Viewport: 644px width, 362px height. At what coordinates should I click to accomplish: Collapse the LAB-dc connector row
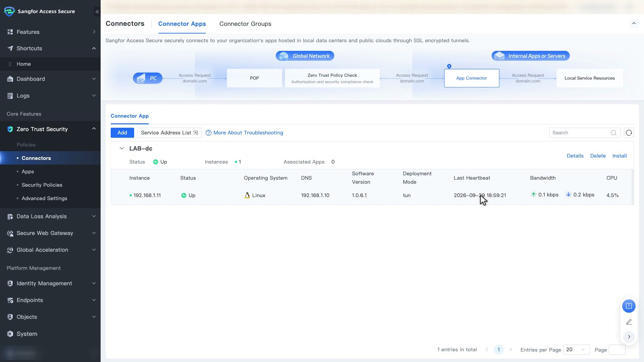122,148
